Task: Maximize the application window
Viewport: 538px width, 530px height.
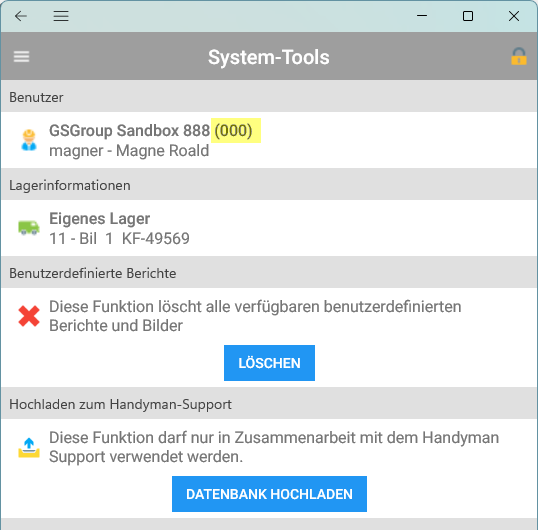Action: coord(468,16)
